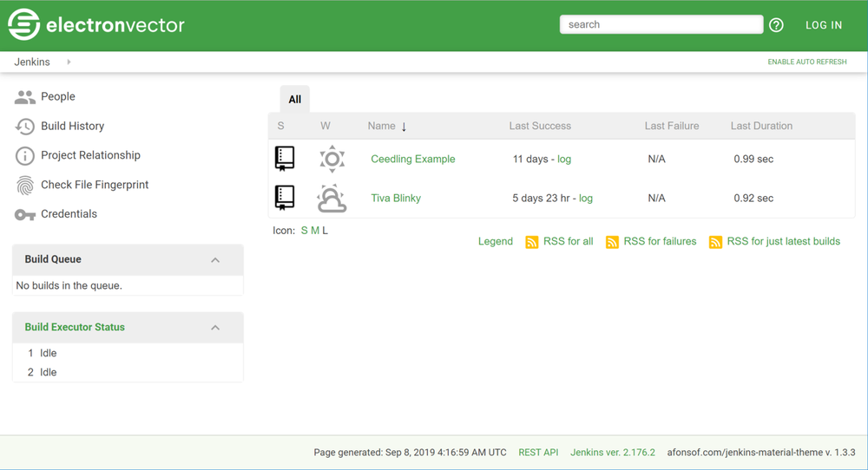Click the 0.99 sec duration cell
The width and height of the screenshot is (868, 470).
(x=753, y=160)
